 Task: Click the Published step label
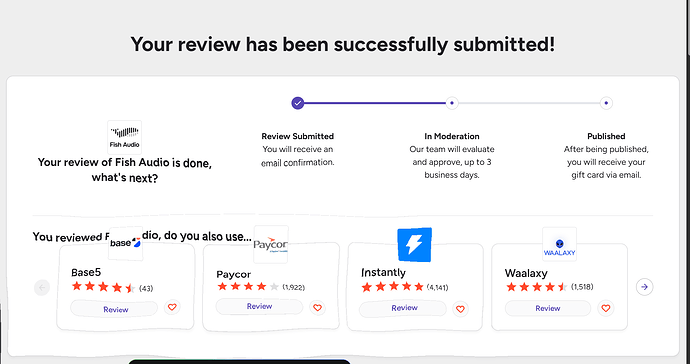(606, 136)
